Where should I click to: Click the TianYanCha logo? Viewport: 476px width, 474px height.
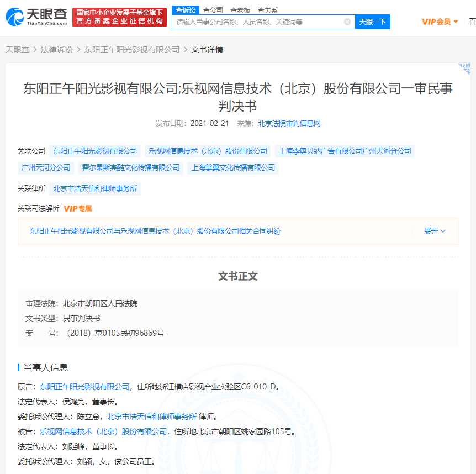click(x=36, y=17)
